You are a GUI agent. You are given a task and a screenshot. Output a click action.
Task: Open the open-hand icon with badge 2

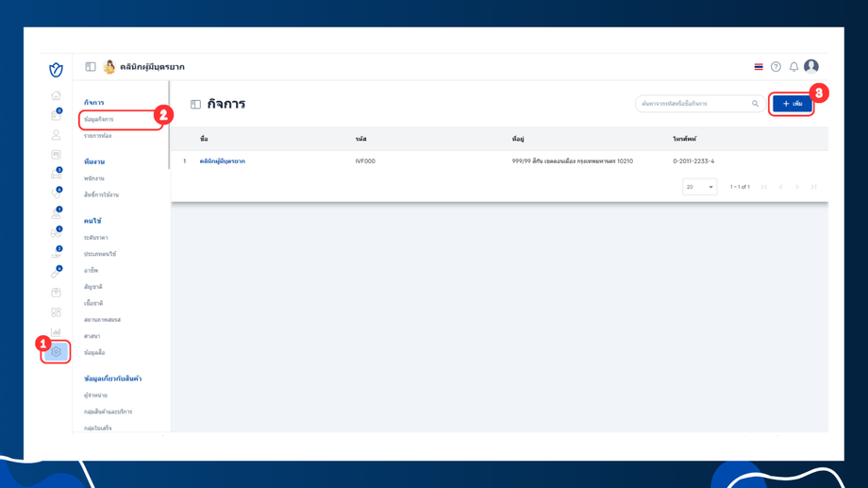click(56, 253)
